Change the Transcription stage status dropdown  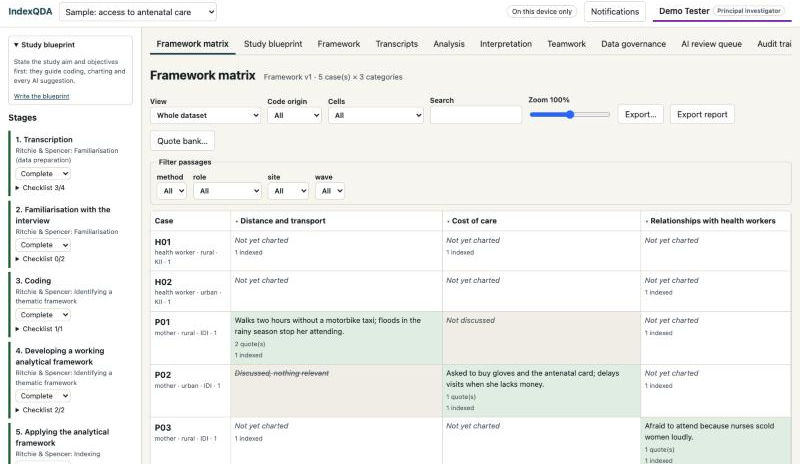pyautogui.click(x=43, y=174)
